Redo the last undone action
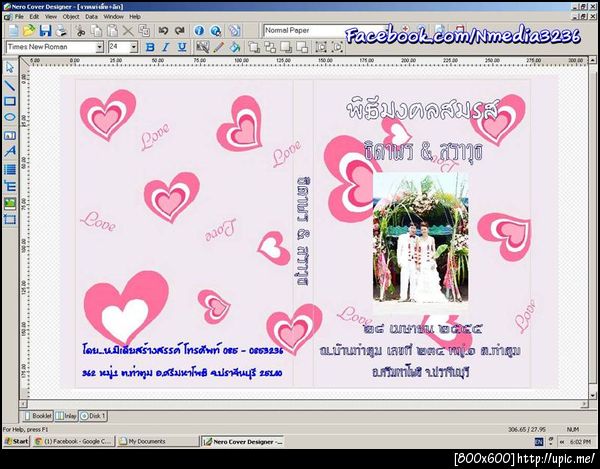This screenshot has height=469, width=600. click(x=179, y=31)
